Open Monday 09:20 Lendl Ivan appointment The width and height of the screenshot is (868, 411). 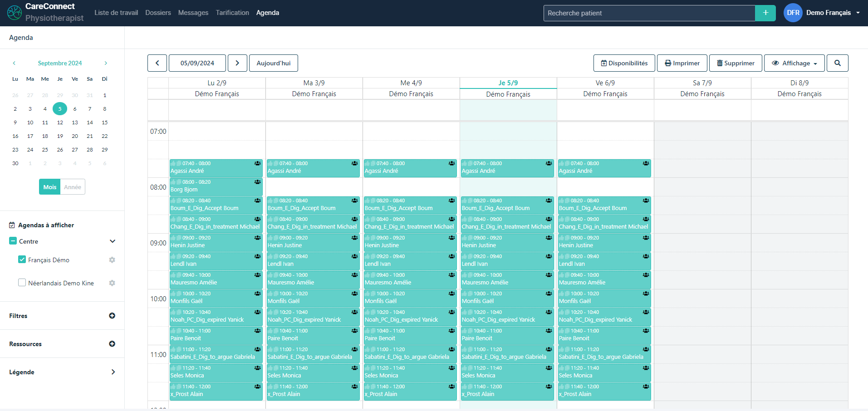tap(216, 260)
